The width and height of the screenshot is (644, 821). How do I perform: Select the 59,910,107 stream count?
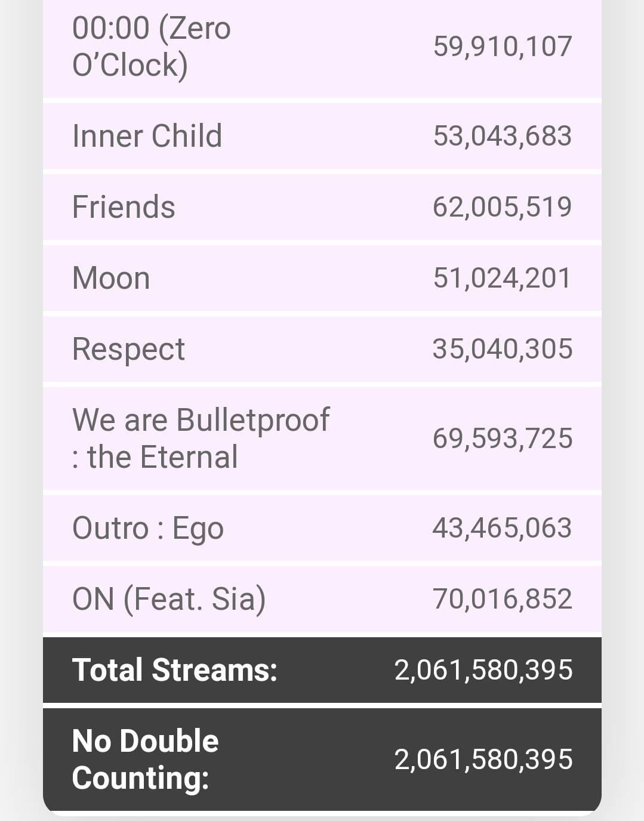pyautogui.click(x=503, y=47)
